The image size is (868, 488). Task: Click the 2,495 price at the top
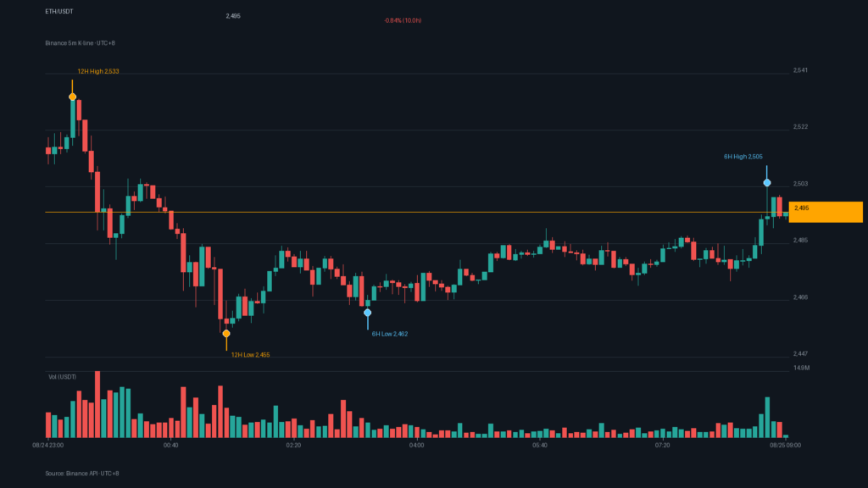233,16
